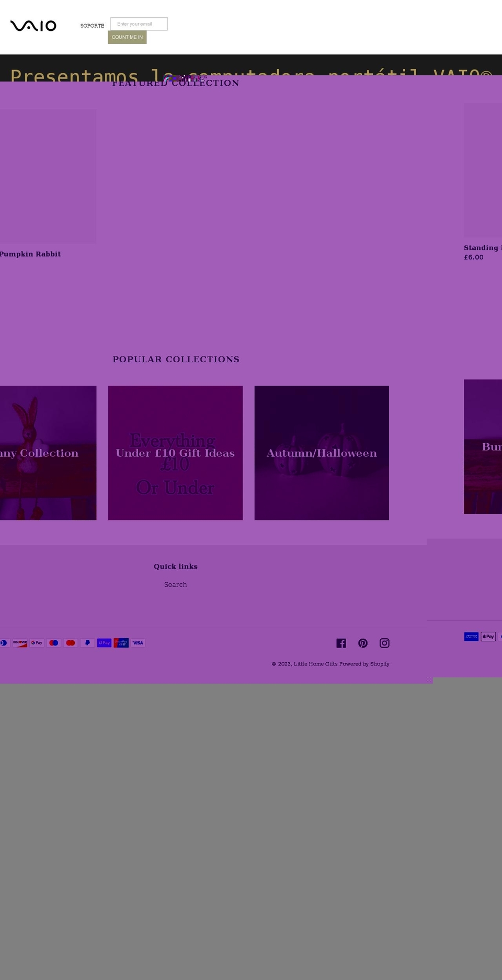Open Under £10 Gift Ideas collection
502x980 pixels.
(175, 453)
